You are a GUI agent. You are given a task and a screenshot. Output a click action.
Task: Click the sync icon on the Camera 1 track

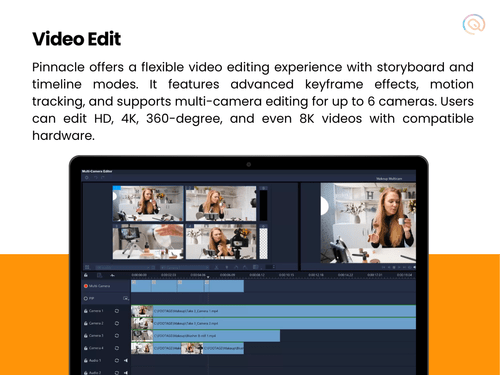point(117,311)
